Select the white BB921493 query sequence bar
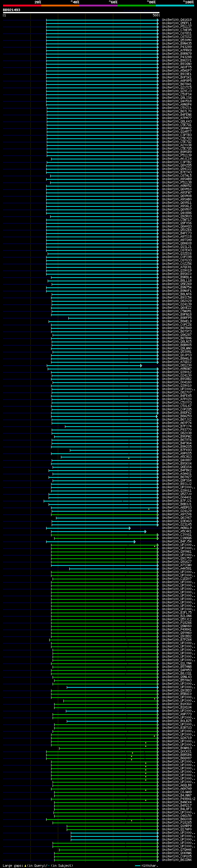Viewport: 197px width, 868px height. click(81, 12)
